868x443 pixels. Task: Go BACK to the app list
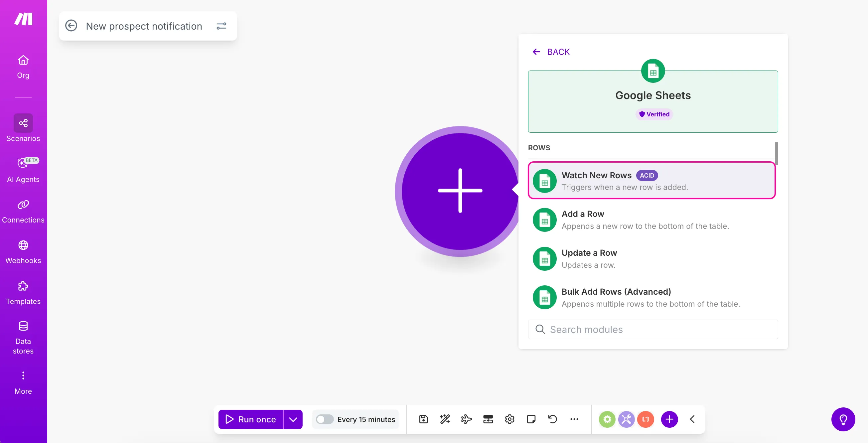551,52
